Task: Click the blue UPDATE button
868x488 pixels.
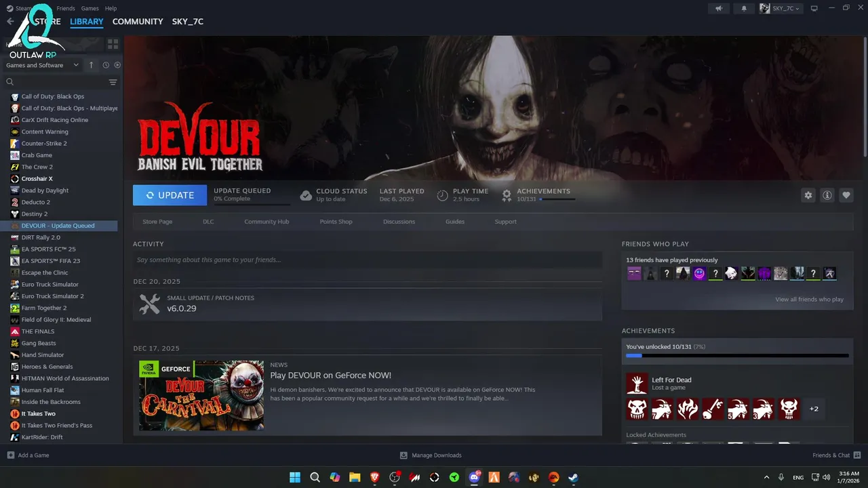Action: tap(170, 195)
